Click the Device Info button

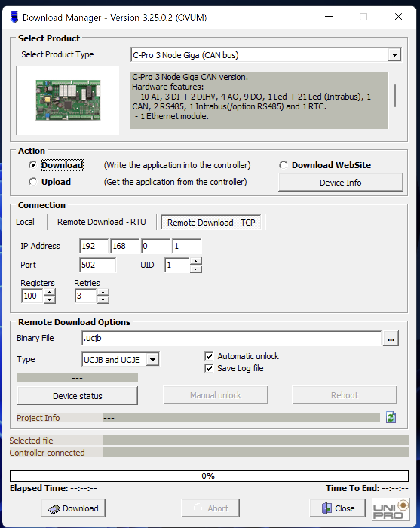coord(340,183)
